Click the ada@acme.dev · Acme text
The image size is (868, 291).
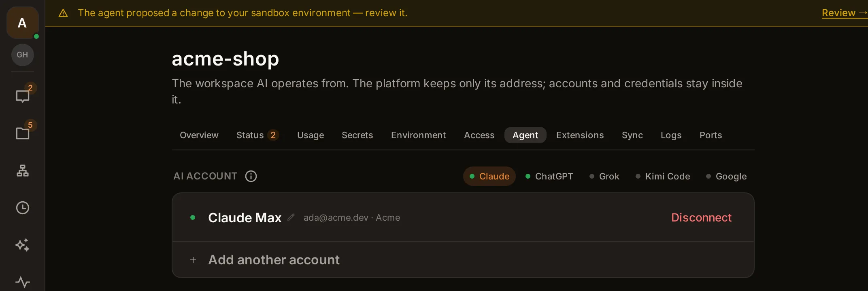352,217
